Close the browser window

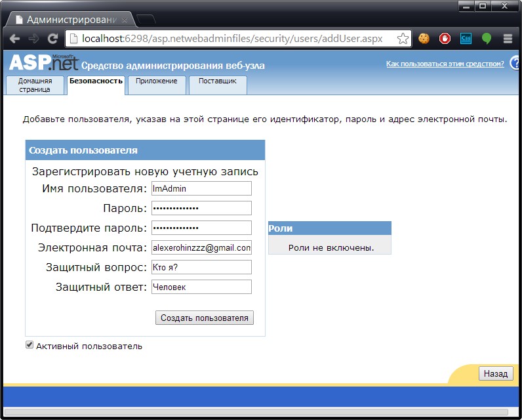tap(504, 7)
